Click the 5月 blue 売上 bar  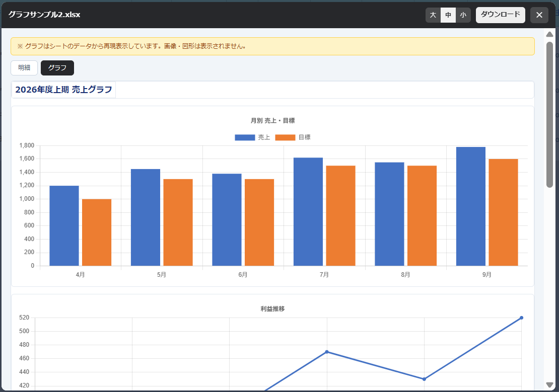pos(146,217)
